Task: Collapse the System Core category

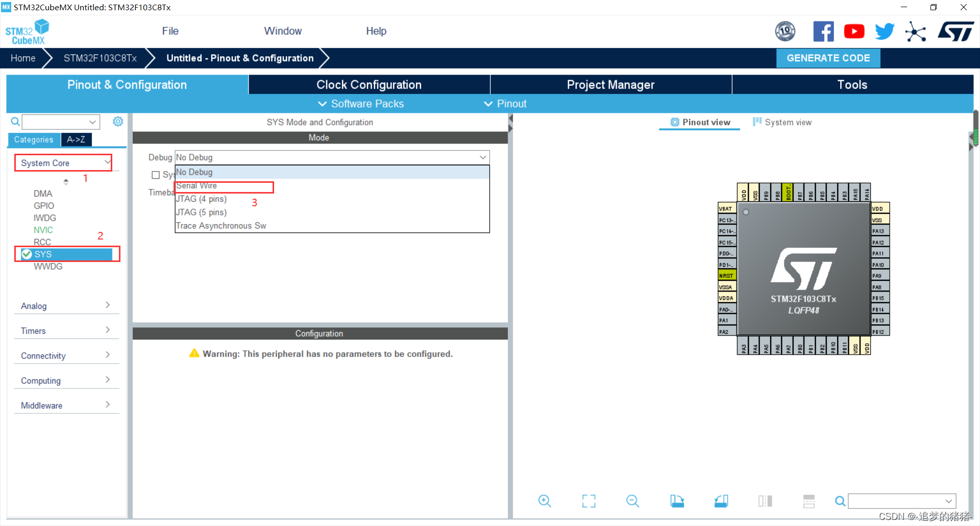Action: 63,163
